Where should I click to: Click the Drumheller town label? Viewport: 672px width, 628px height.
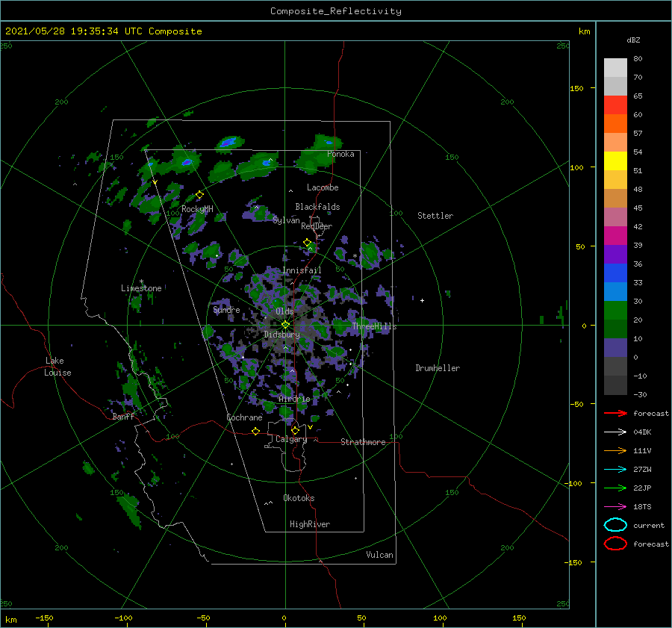438,368
